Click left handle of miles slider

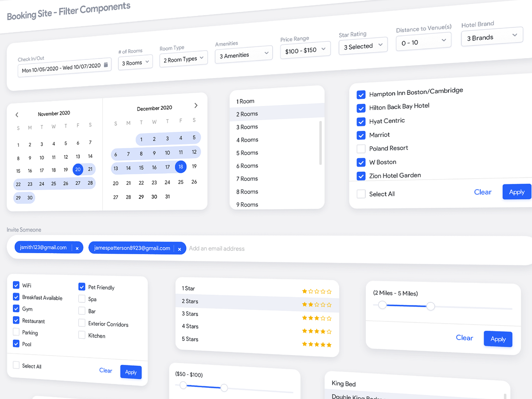(x=383, y=305)
